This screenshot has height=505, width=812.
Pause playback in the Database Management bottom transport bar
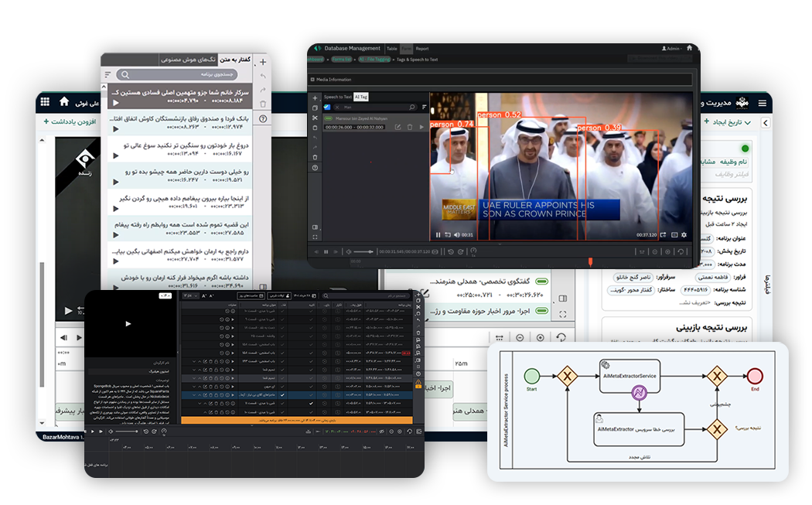(326, 251)
